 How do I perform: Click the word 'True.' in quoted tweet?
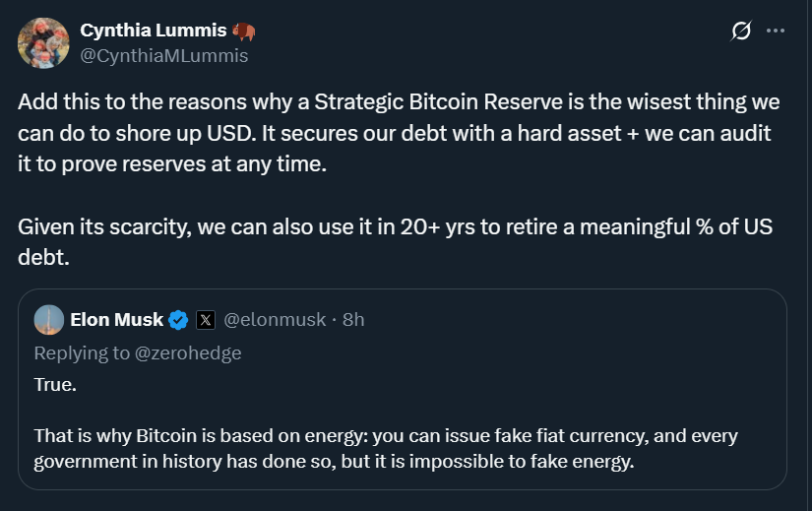pyautogui.click(x=55, y=384)
